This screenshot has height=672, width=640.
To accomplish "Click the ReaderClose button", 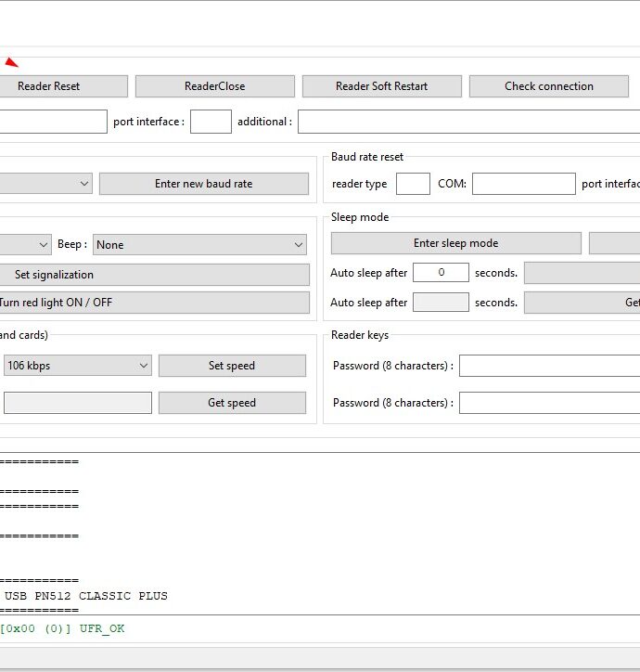I will (x=215, y=86).
